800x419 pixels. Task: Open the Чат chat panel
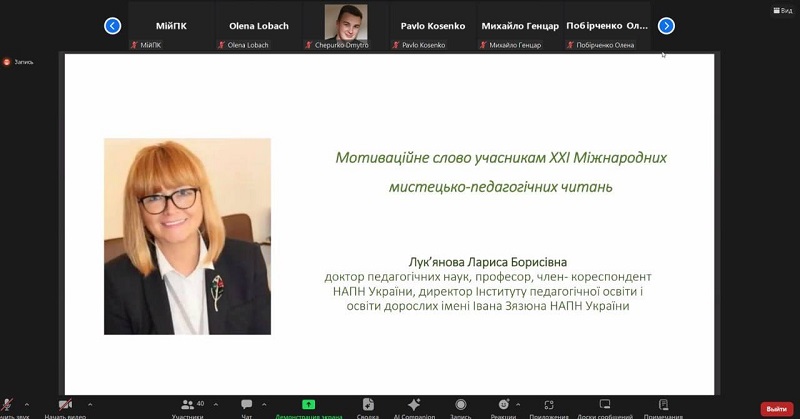tap(246, 407)
